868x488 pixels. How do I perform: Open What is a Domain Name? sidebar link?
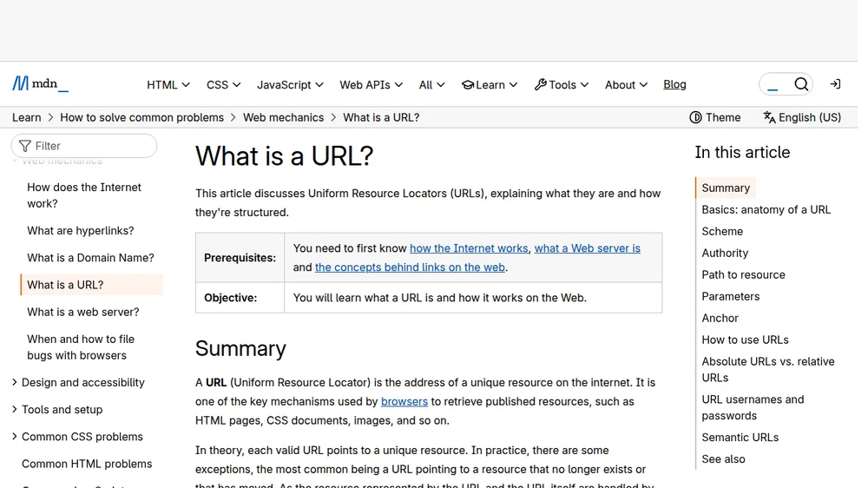[x=91, y=258]
